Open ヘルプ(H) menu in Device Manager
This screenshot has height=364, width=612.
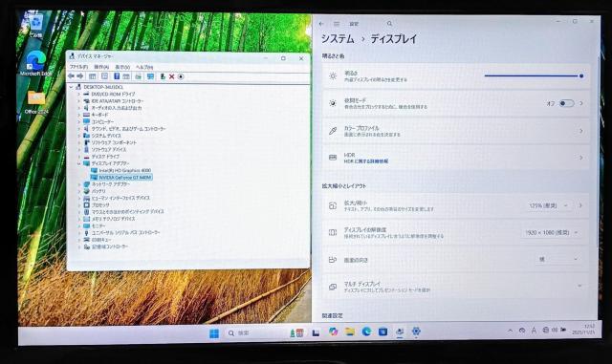tap(144, 67)
